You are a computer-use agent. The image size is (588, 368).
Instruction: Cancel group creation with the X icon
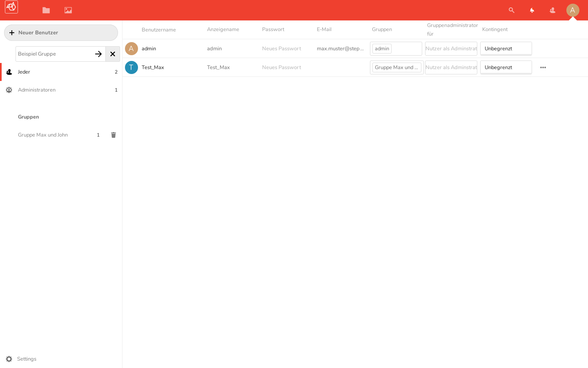coord(113,54)
